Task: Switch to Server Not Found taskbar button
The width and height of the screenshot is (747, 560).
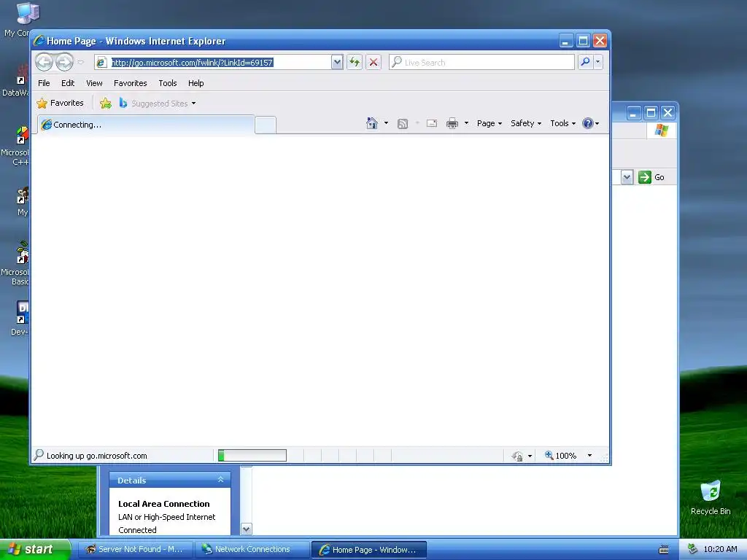Action: click(x=134, y=549)
